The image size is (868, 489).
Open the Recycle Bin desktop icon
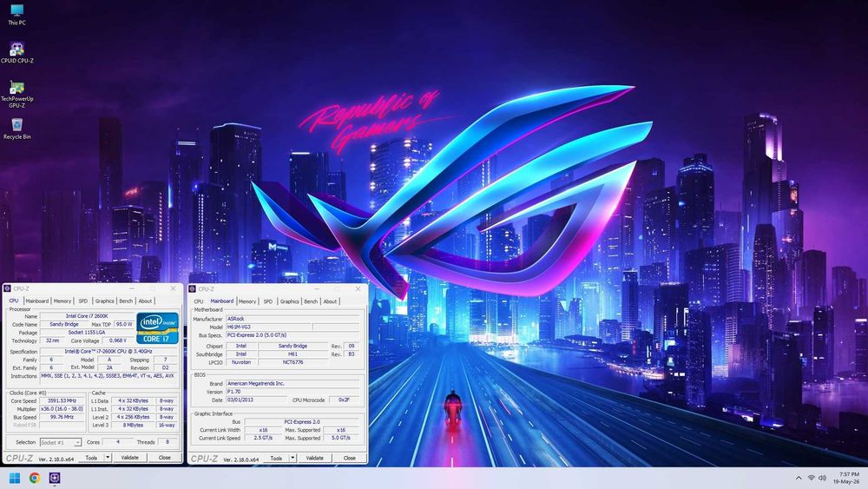click(x=16, y=128)
